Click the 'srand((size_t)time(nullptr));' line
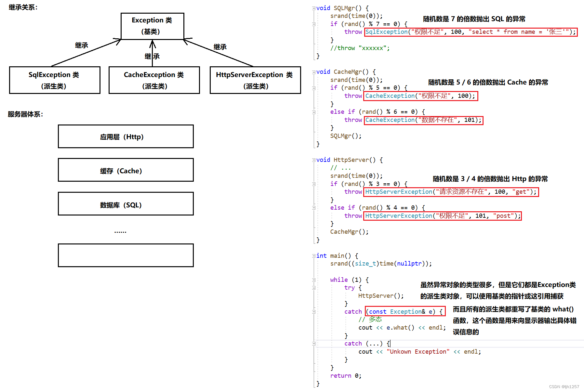The width and height of the screenshot is (584, 392). [x=381, y=264]
